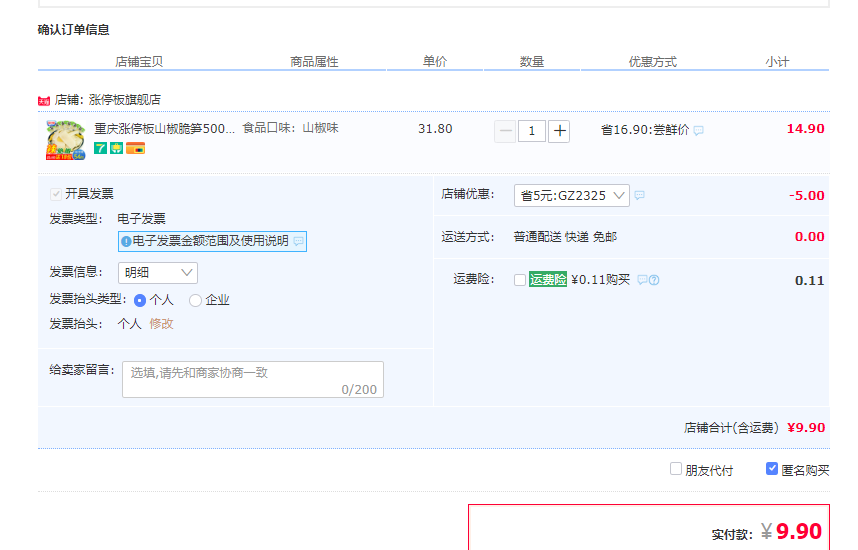Click the 店铺宝贝 column header
The width and height of the screenshot is (858, 550).
pyautogui.click(x=139, y=62)
